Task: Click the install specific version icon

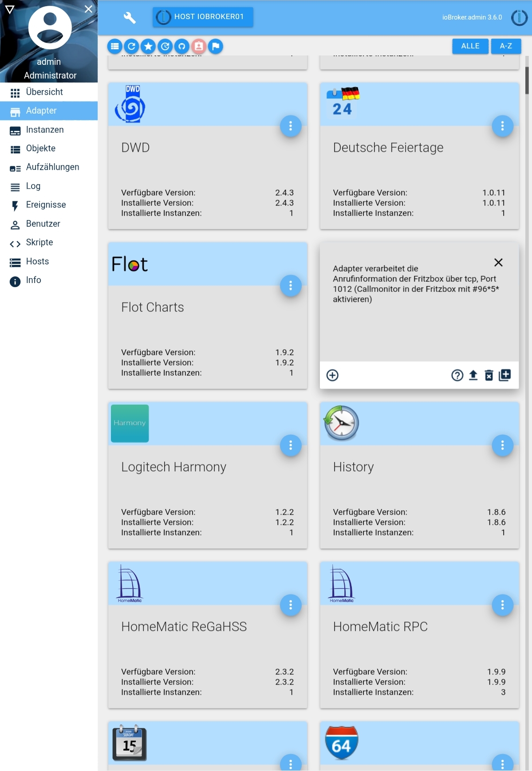Action: click(505, 375)
